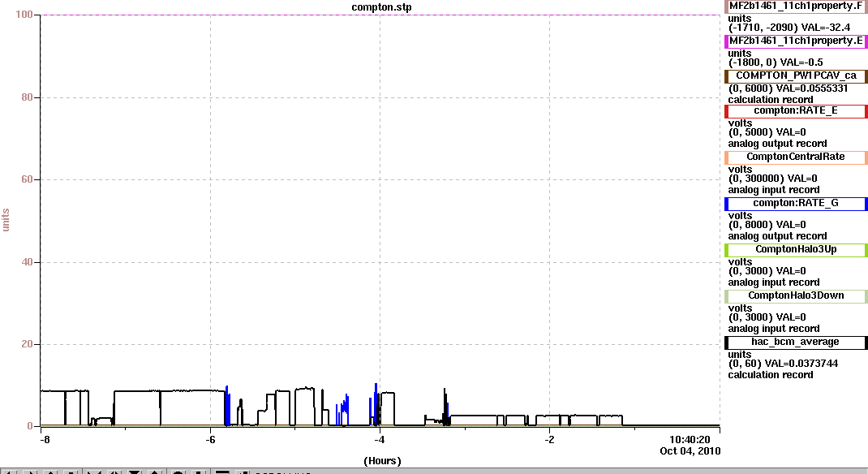Image resolution: width=868 pixels, height=474 pixels.
Task: Select the MF2b1461_11ch1property.E legend entry
Action: (796, 41)
